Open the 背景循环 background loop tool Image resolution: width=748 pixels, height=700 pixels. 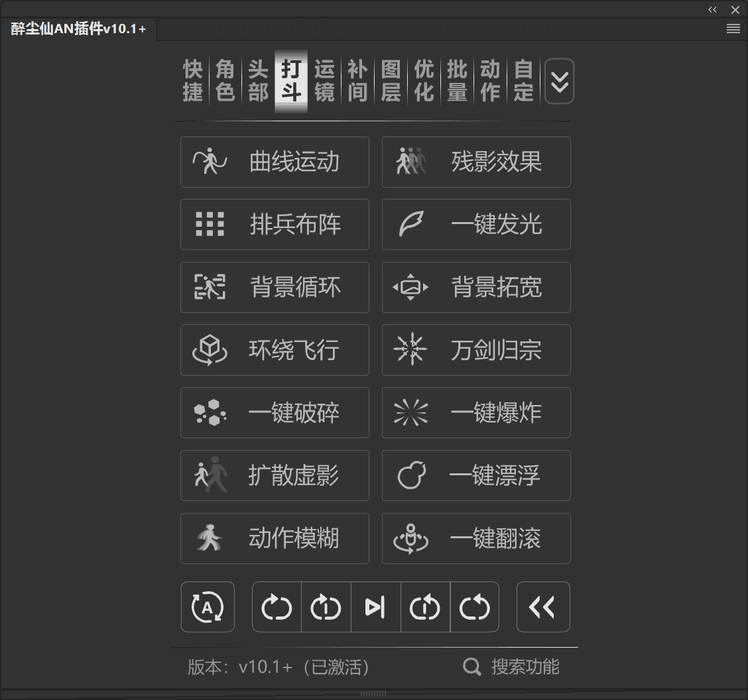(x=275, y=287)
